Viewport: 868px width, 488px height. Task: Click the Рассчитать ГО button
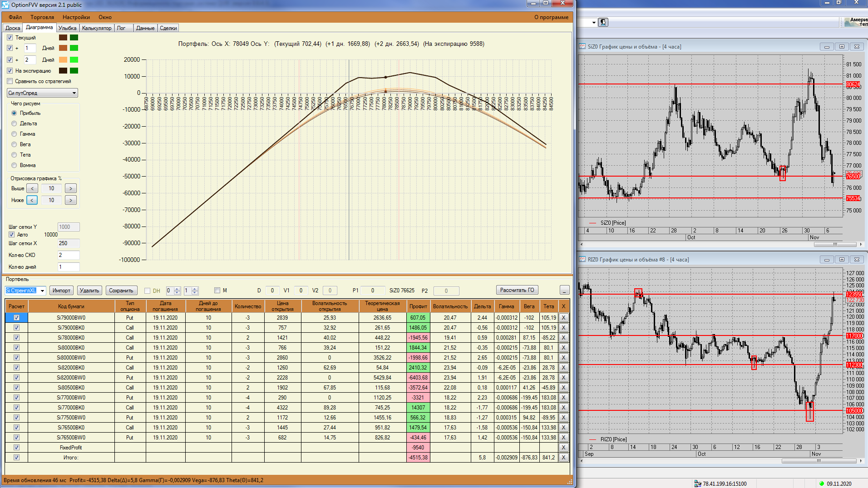pos(517,290)
